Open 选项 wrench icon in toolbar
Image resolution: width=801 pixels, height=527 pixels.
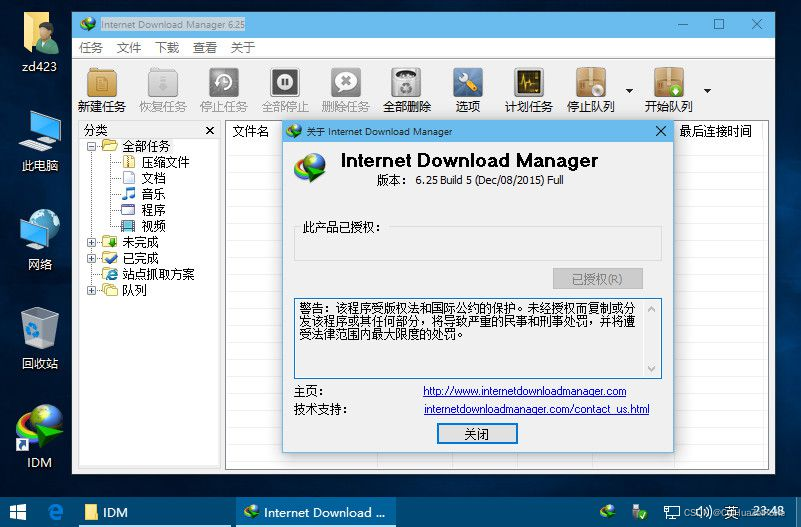[x=467, y=83]
